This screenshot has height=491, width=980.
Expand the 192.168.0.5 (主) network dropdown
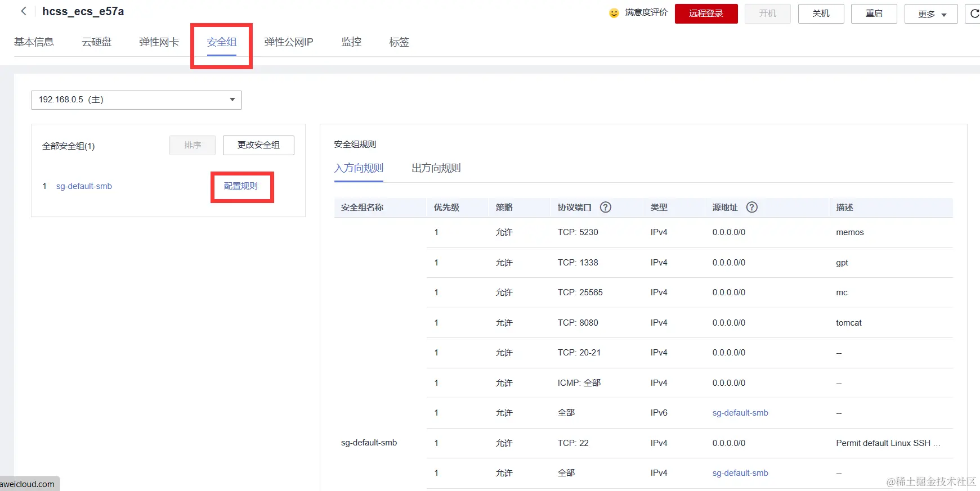pos(136,100)
